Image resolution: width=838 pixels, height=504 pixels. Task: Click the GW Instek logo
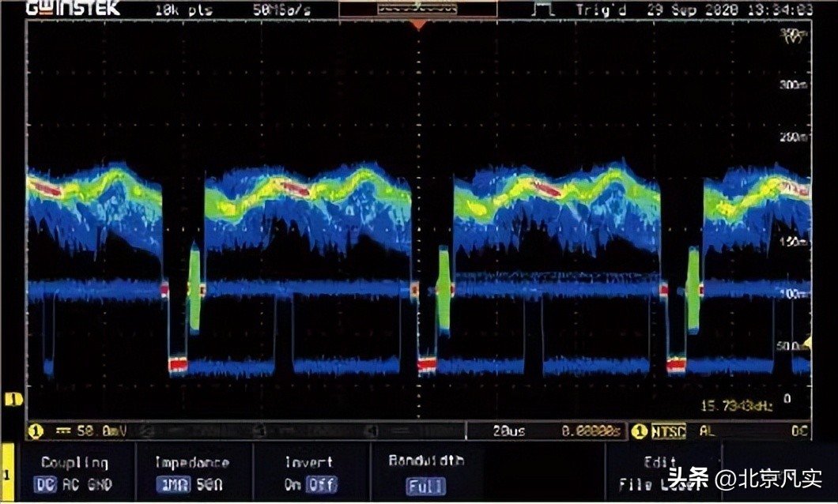pyautogui.click(x=73, y=9)
